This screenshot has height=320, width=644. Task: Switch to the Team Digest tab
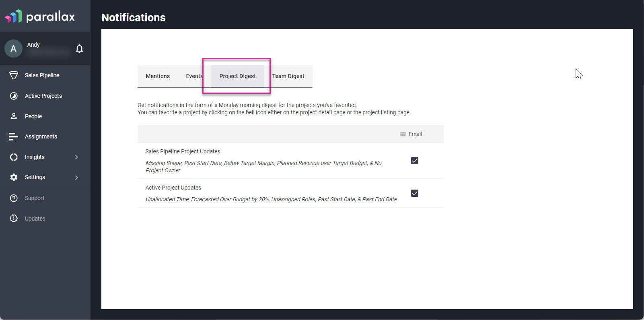pyautogui.click(x=288, y=76)
